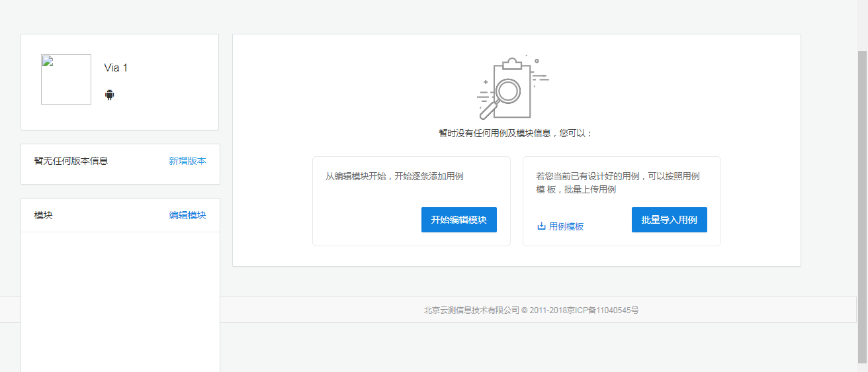Screen dimensions: 868x372
Task: Click 暂无任何版本信息 text
Action: [x=71, y=161]
